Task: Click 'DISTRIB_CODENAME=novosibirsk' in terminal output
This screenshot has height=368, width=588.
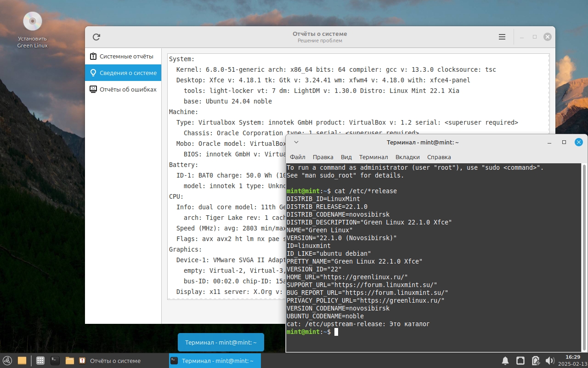Action: [x=338, y=214]
